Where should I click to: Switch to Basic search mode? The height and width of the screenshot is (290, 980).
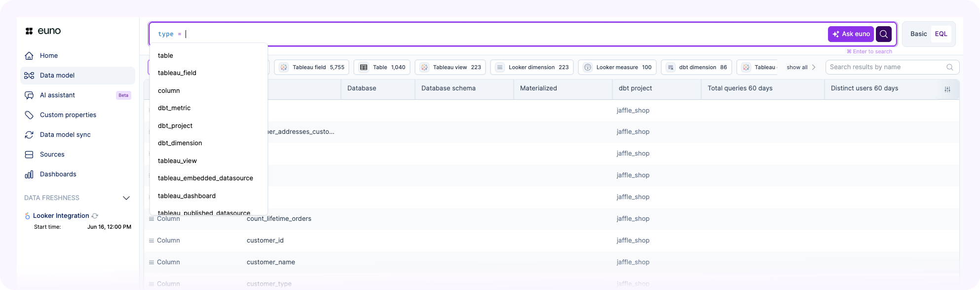click(x=918, y=34)
